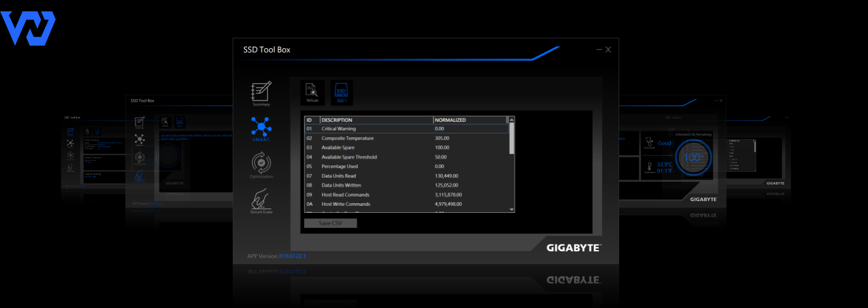Select the Host Read Commands row
The width and height of the screenshot is (868, 308).
point(407,195)
